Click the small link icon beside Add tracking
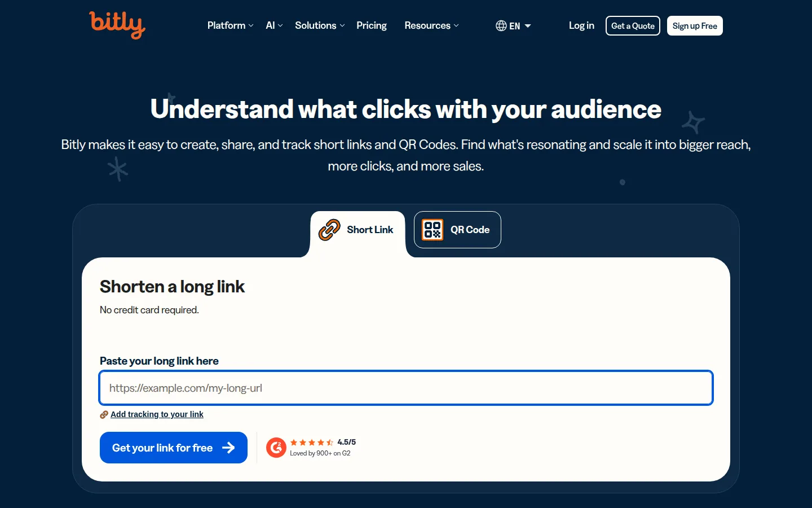Viewport: 812px width, 508px height. (104, 415)
